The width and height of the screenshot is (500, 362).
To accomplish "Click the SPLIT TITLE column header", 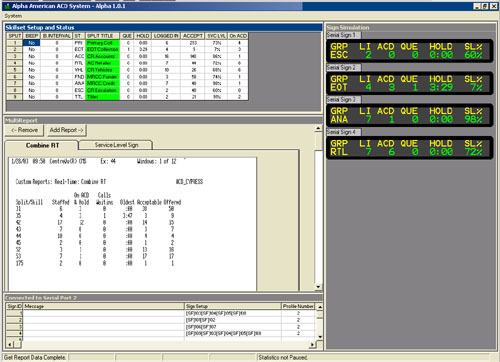I will [102, 36].
